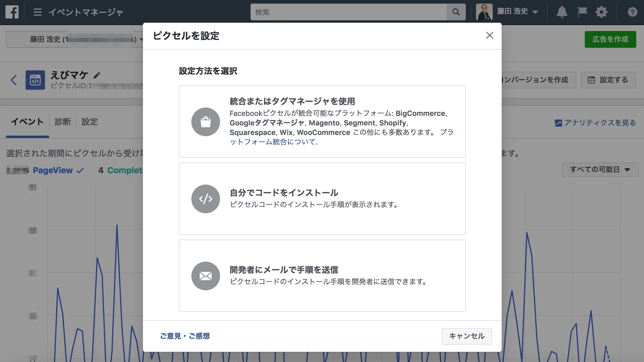This screenshot has height=362, width=644.
Task: Switch to the イベント tab
Action: point(27,122)
